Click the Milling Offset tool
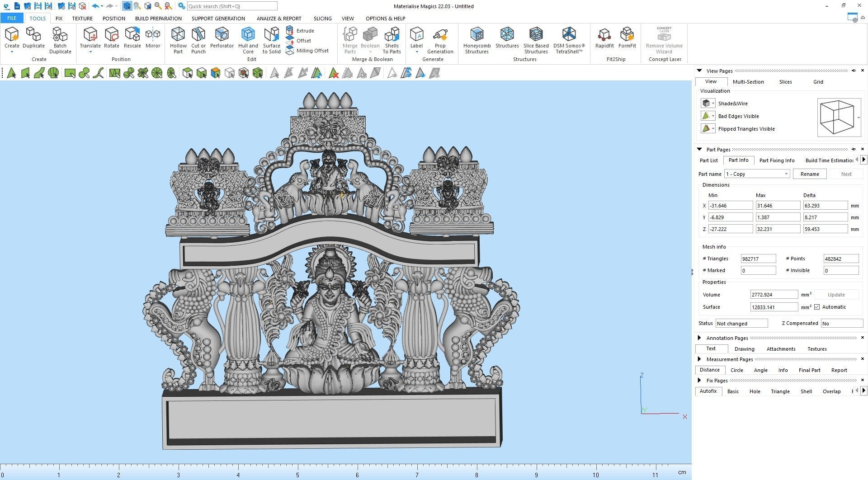Viewport: 868px width, 480px height. pos(307,51)
